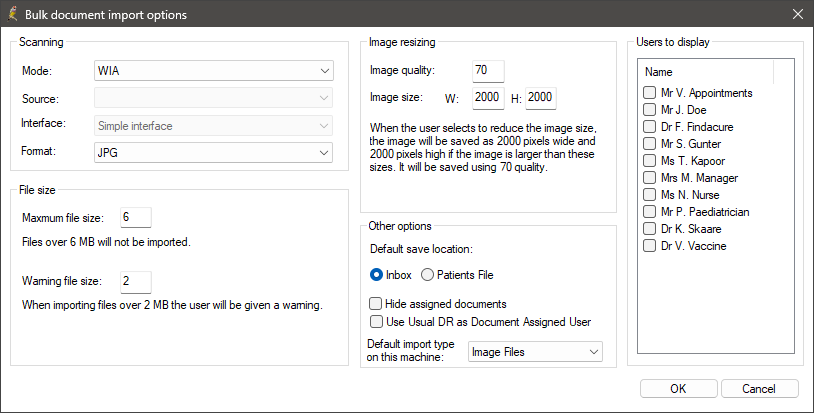The height and width of the screenshot is (413, 814).
Task: Check the Ms N. Nurse user
Action: (x=650, y=195)
